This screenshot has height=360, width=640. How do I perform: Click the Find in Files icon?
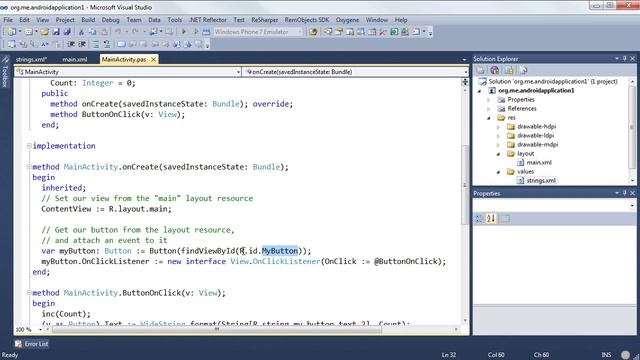[313, 31]
